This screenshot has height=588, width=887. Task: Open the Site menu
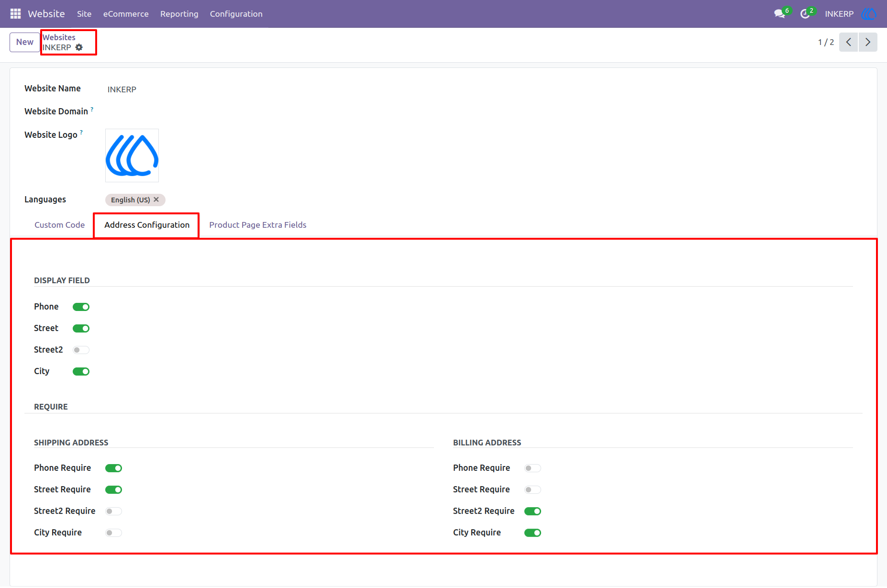pos(84,14)
